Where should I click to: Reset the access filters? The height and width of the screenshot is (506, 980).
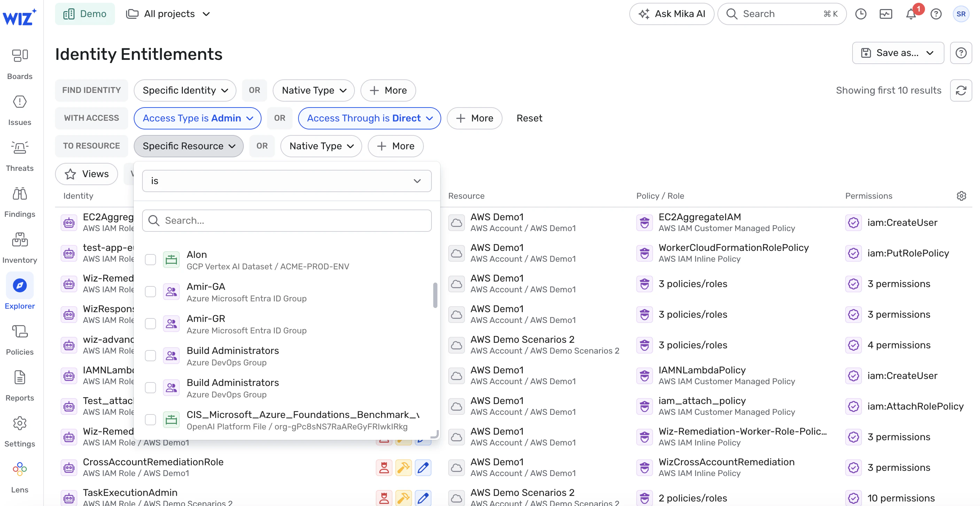click(x=529, y=118)
